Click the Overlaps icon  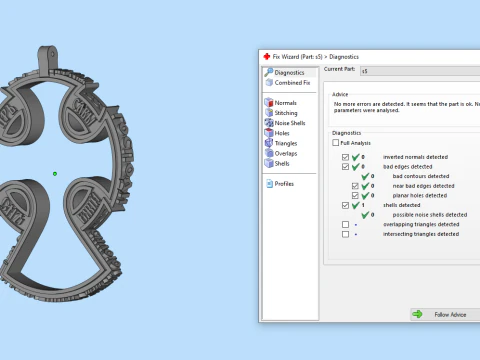pyautogui.click(x=269, y=153)
